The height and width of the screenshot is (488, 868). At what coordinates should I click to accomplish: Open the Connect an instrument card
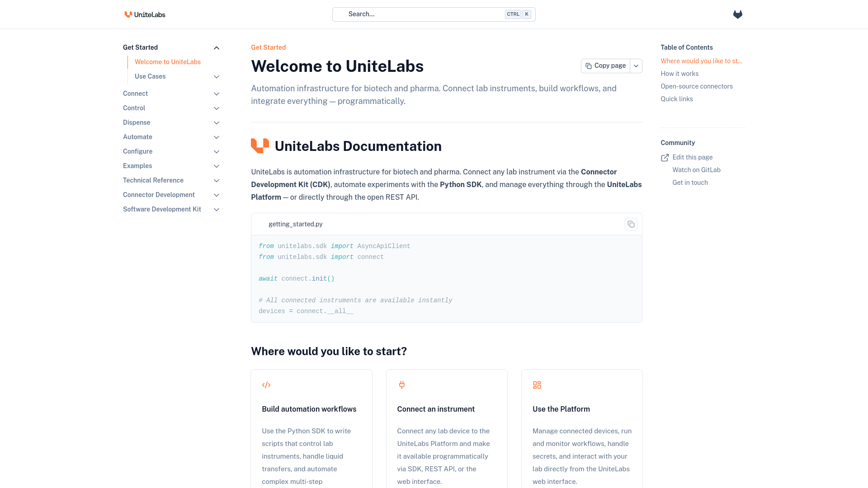pyautogui.click(x=447, y=428)
